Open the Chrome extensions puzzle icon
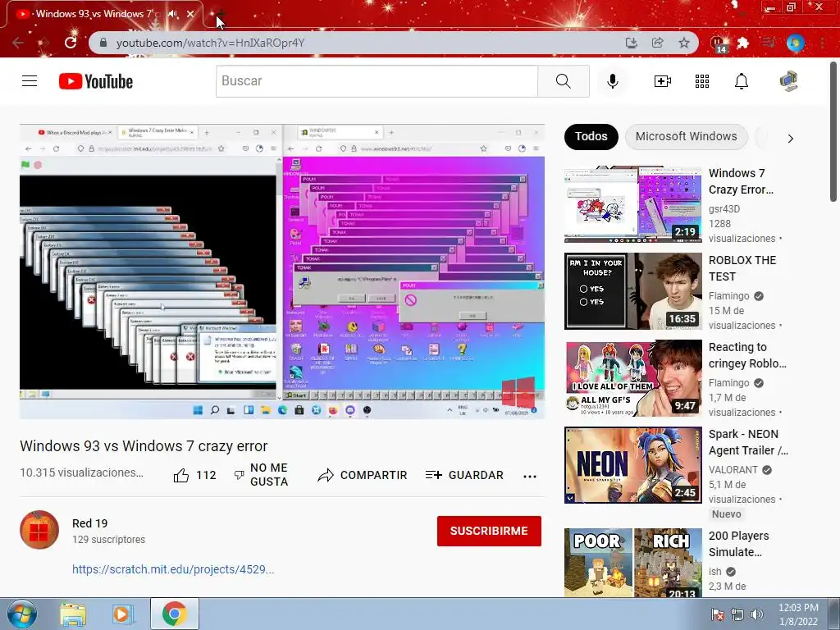This screenshot has height=630, width=840. click(x=742, y=43)
